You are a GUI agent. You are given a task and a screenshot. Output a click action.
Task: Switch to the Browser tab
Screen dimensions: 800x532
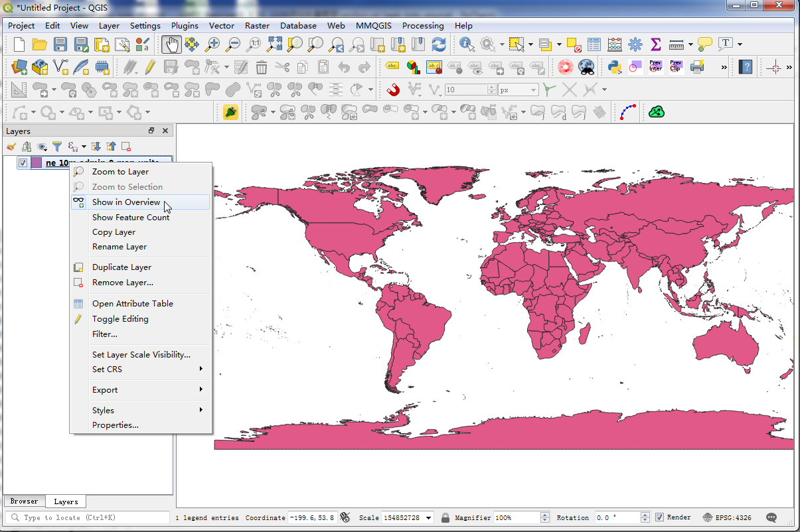tap(24, 501)
